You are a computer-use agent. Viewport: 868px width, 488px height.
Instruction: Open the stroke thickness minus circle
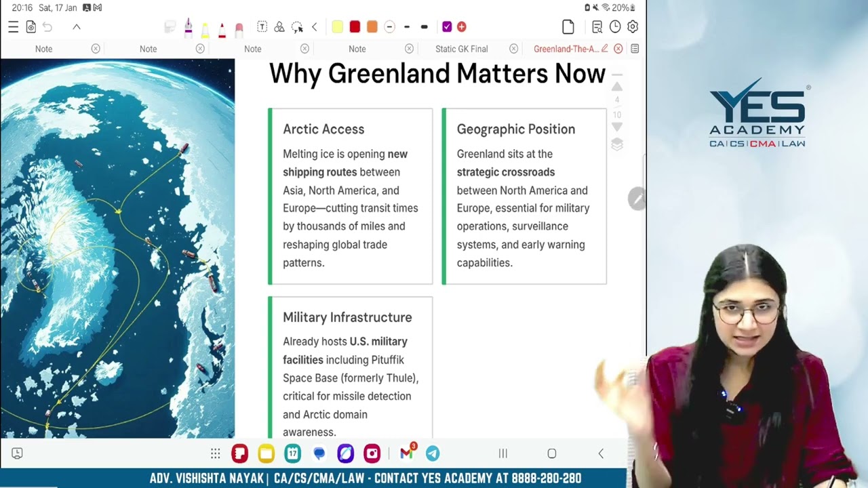(389, 27)
